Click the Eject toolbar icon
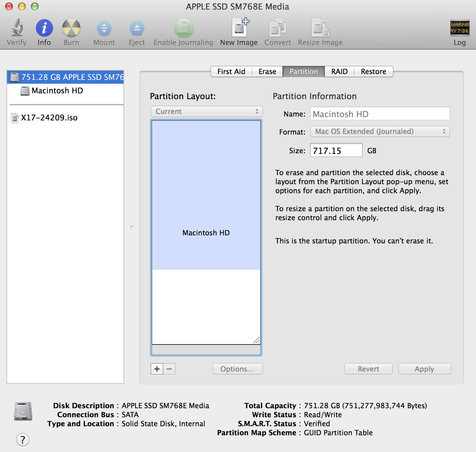 click(x=137, y=28)
